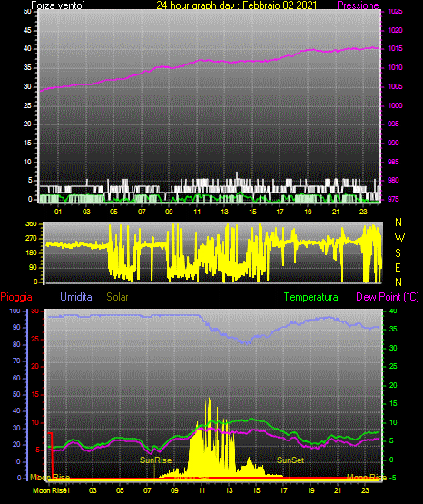423x504 pixels.
Task: Click the solar radiation peak near hour 11
Action: 210,400
